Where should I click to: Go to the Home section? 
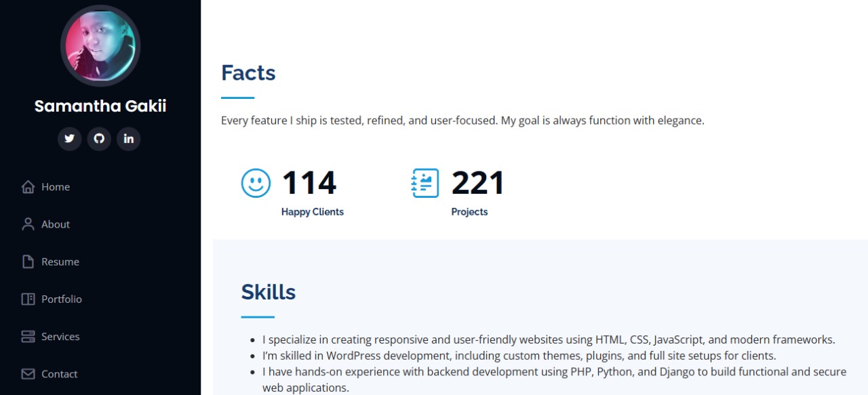(x=56, y=187)
